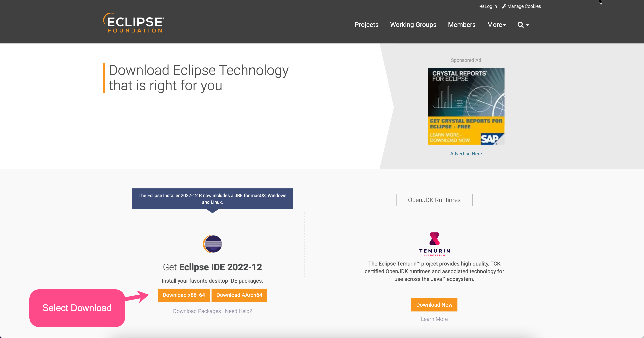Expand the search dropdown caret
The height and width of the screenshot is (338, 644).
tap(528, 25)
